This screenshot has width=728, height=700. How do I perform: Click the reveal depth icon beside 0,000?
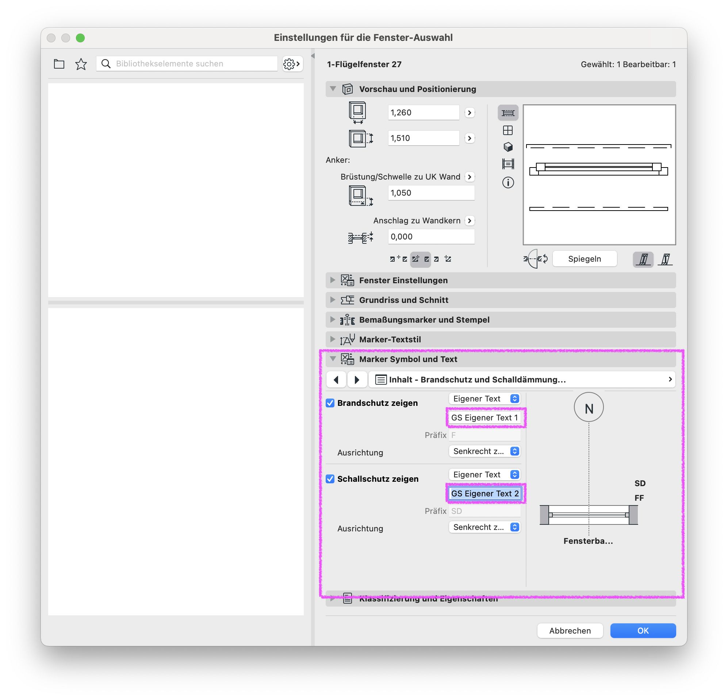coord(360,237)
